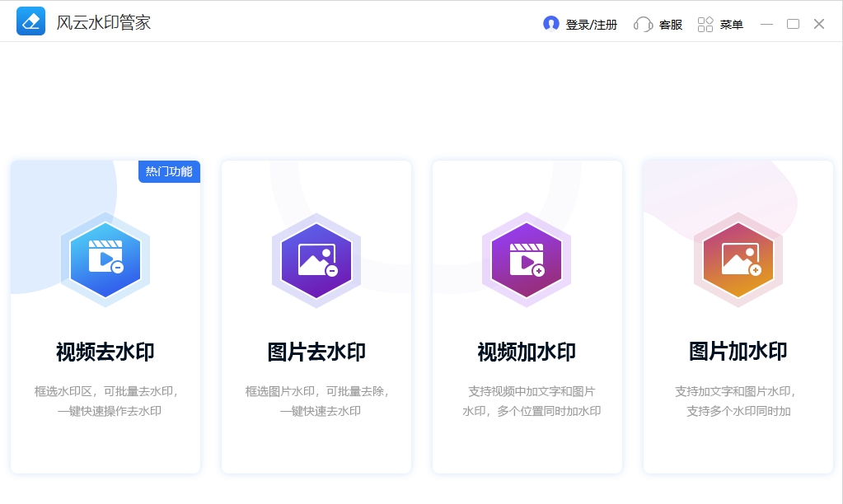The height and width of the screenshot is (504, 843).
Task: Select the 视频加水印 purple video icon
Action: pos(527,261)
